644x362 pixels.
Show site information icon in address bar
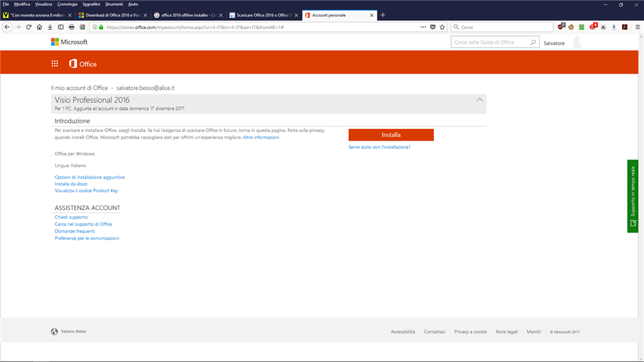tap(95, 27)
